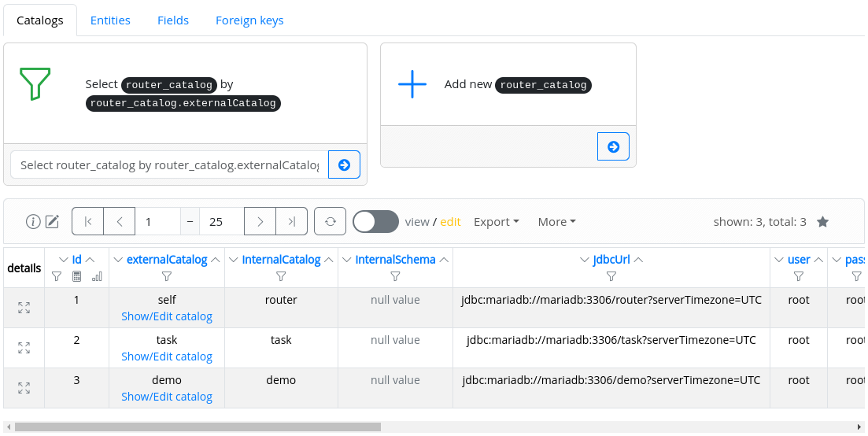
Task: Open the calculator icon under Id column
Action: click(76, 276)
